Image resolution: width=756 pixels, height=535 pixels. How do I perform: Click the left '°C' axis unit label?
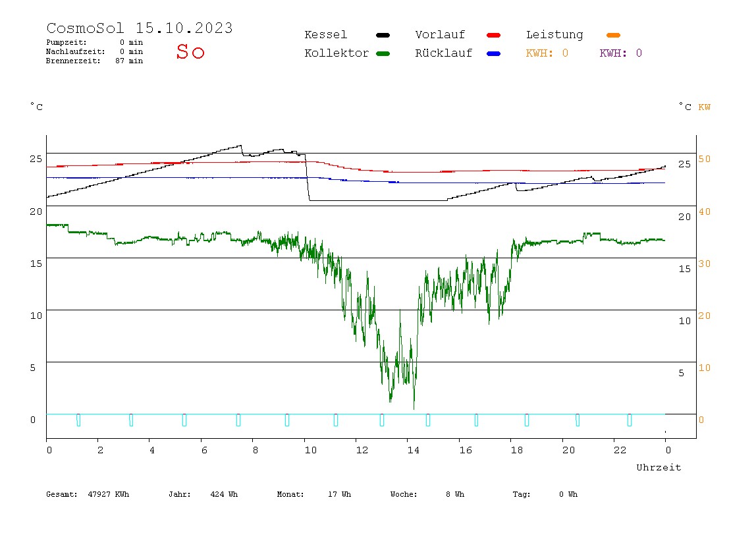(37, 107)
